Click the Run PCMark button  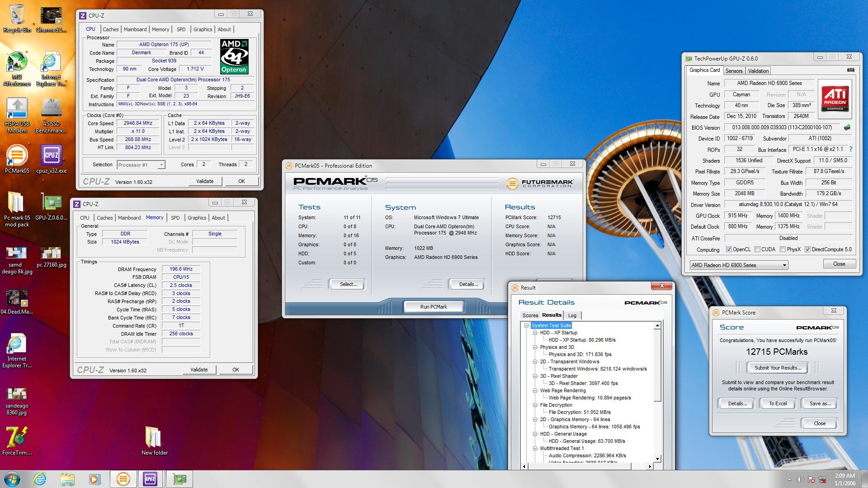(x=434, y=307)
